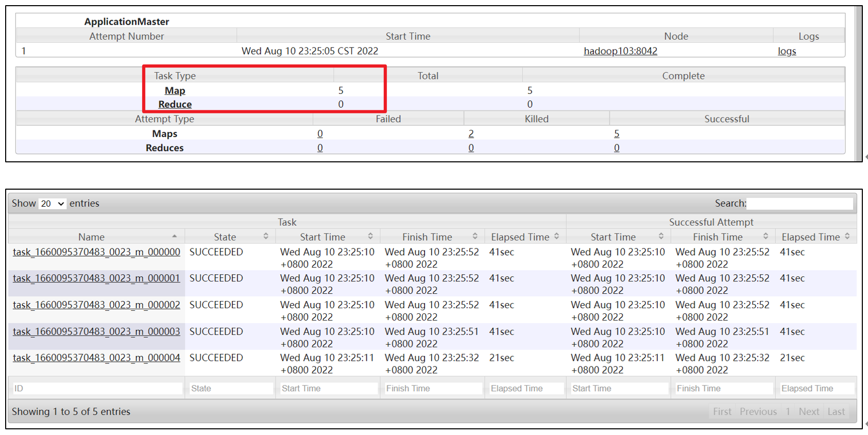Open the hadoop103:8042 node link
This screenshot has width=868, height=435.
(x=620, y=51)
